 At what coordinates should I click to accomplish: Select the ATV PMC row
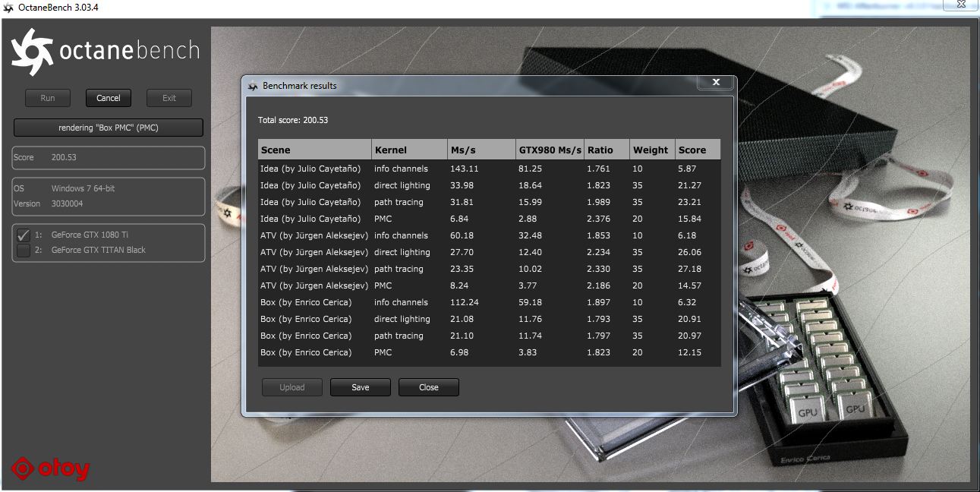coord(489,285)
